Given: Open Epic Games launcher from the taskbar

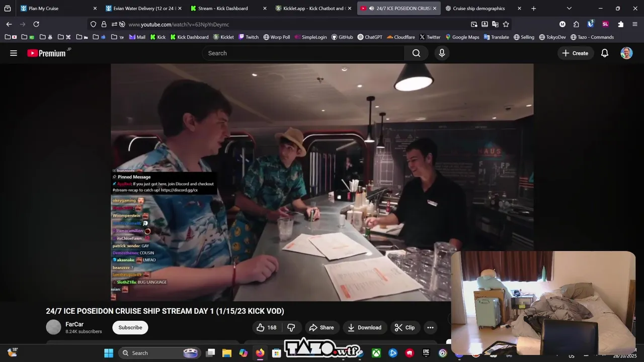Looking at the screenshot, I should (426, 353).
